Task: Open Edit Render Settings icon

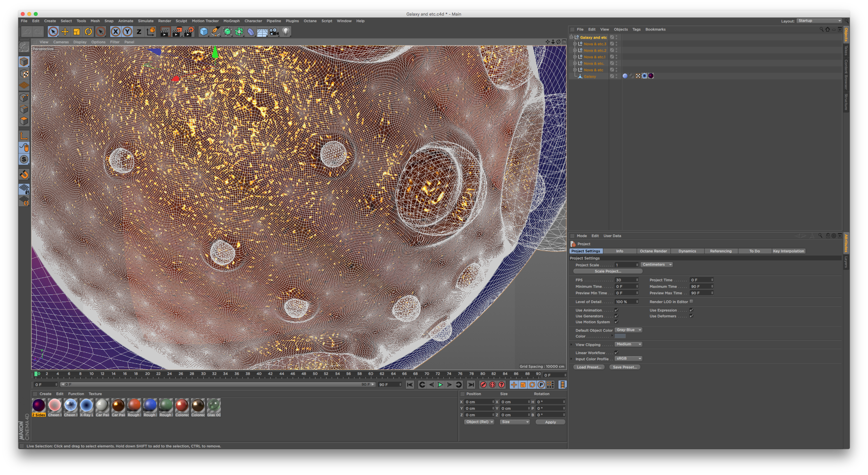Action: pyautogui.click(x=189, y=32)
